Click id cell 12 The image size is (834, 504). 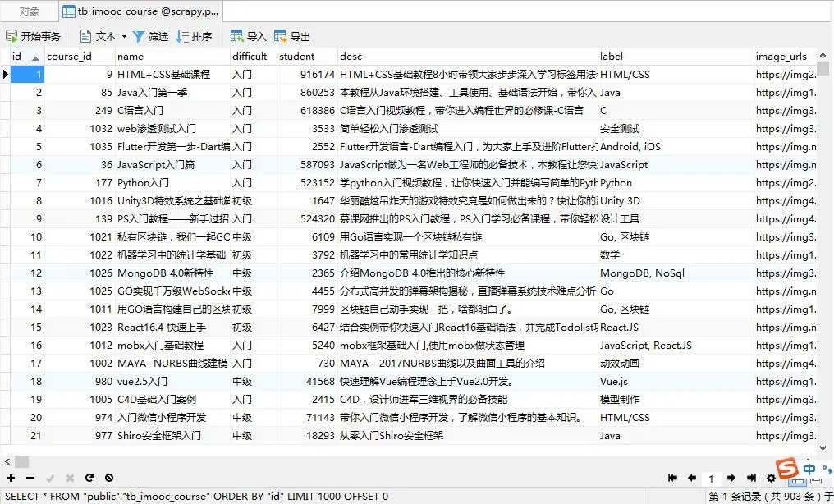(26, 273)
